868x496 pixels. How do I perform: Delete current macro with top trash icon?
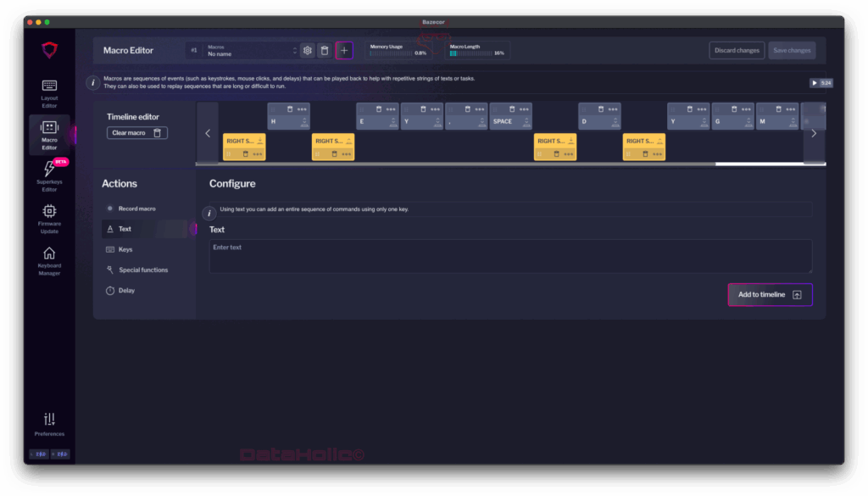pyautogui.click(x=325, y=51)
